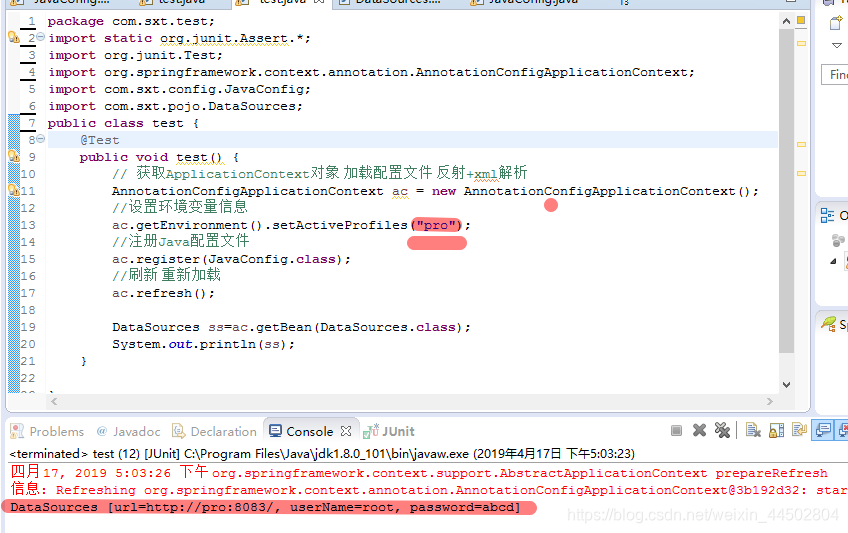Viewport: 848px width, 533px height.
Task: Click editor horizontal scrollbar left arrow
Action: [54, 402]
